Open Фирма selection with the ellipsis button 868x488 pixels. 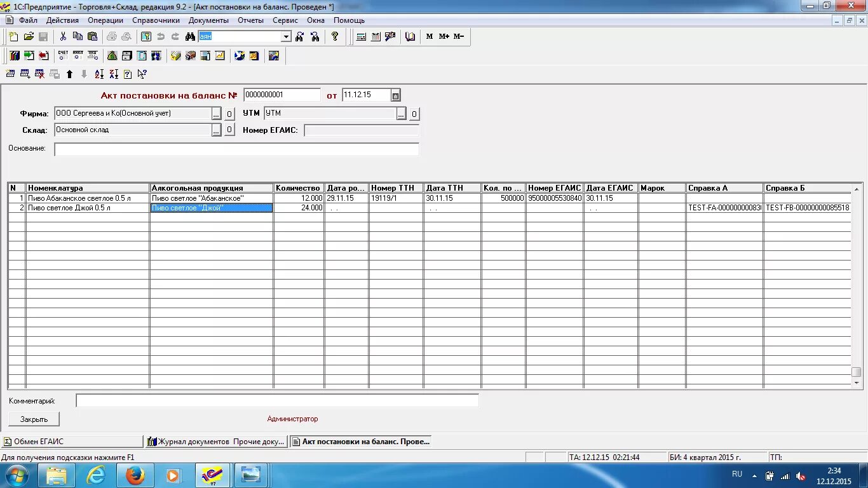[x=217, y=114]
